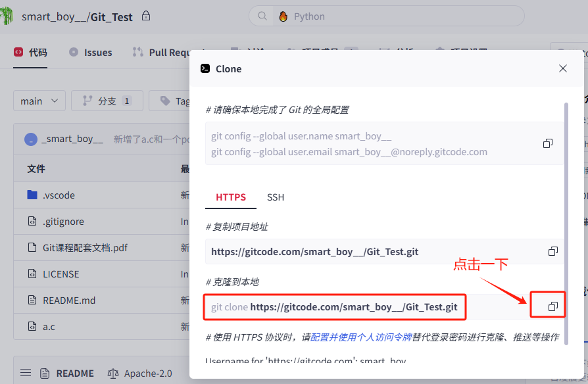The height and width of the screenshot is (384, 588).
Task: Click the terminal icon beside Clone title
Action: coord(205,68)
